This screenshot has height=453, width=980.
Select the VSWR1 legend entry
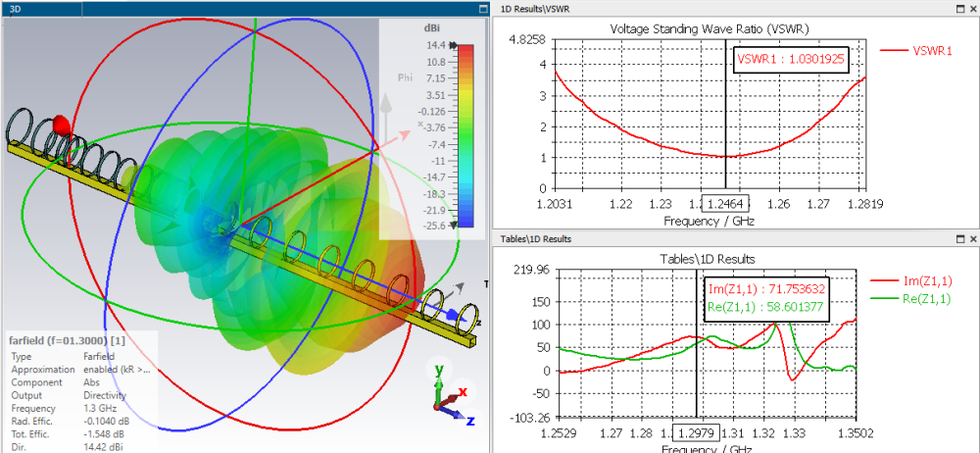[915, 51]
